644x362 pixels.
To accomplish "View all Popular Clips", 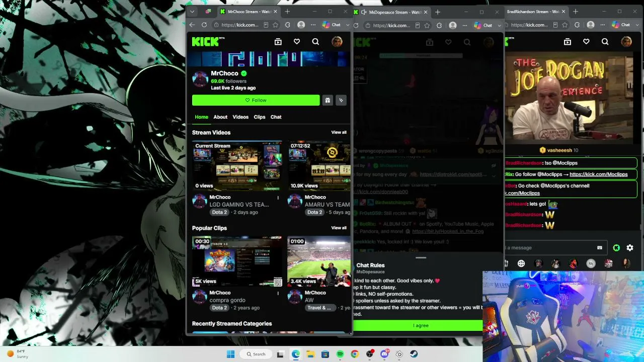I will (339, 228).
